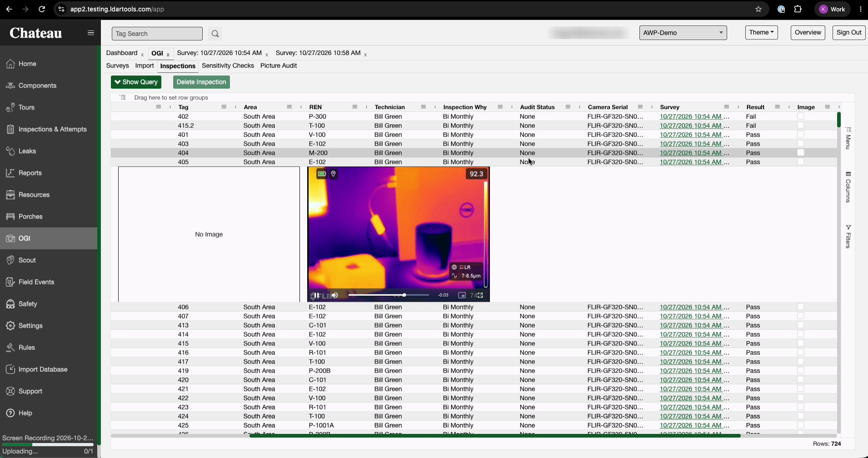Screen dimensions: 868x458
Task: Tick Image checkbox for tag 402 row
Action: [x=801, y=116]
